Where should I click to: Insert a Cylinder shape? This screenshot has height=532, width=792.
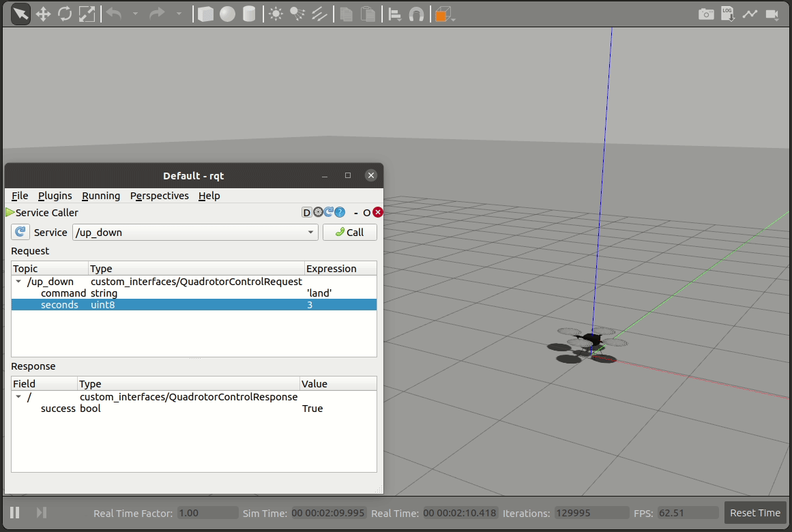pos(249,14)
